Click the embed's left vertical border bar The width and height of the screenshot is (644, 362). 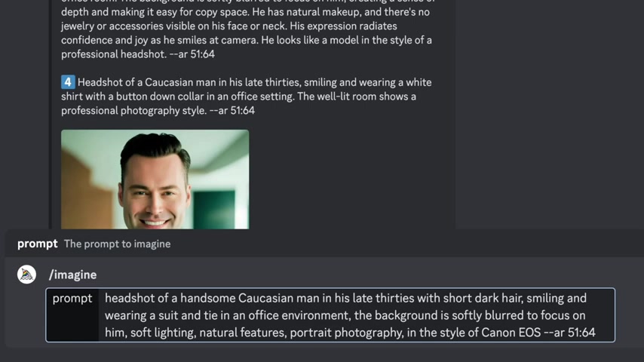50,114
